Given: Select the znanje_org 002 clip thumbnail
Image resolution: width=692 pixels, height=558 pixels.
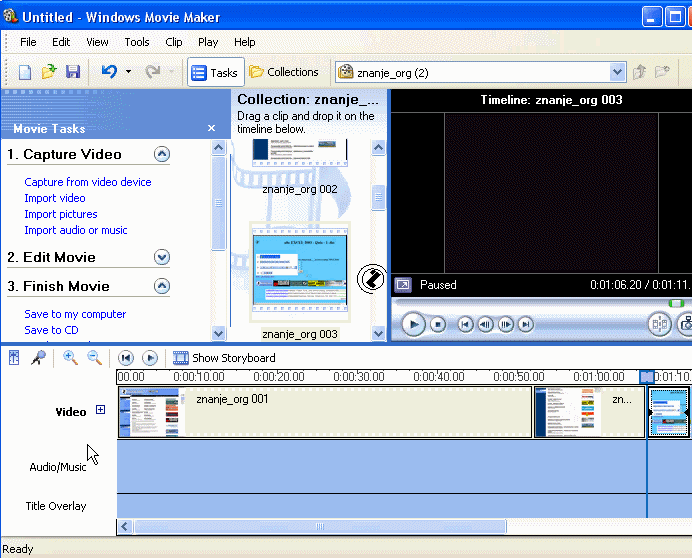Looking at the screenshot, I should (x=300, y=153).
